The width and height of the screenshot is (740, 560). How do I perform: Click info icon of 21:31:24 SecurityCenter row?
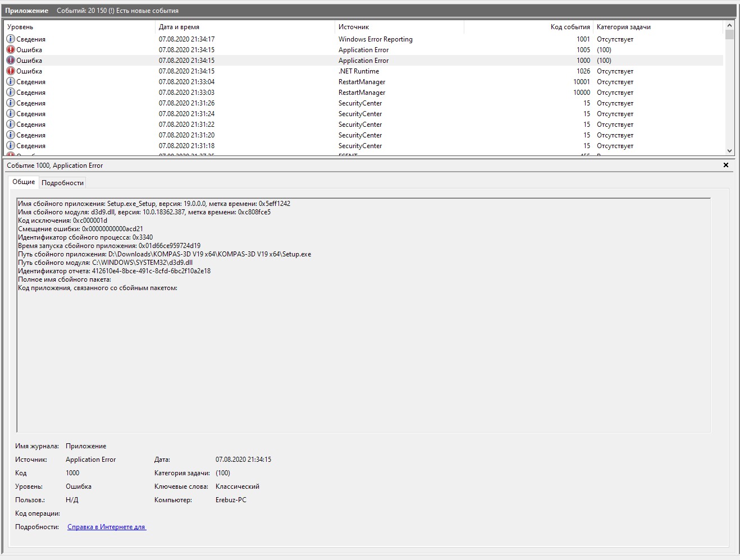tap(11, 114)
